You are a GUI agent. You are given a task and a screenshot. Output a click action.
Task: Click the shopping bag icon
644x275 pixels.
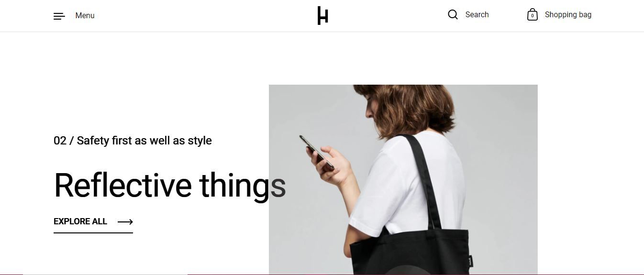532,15
